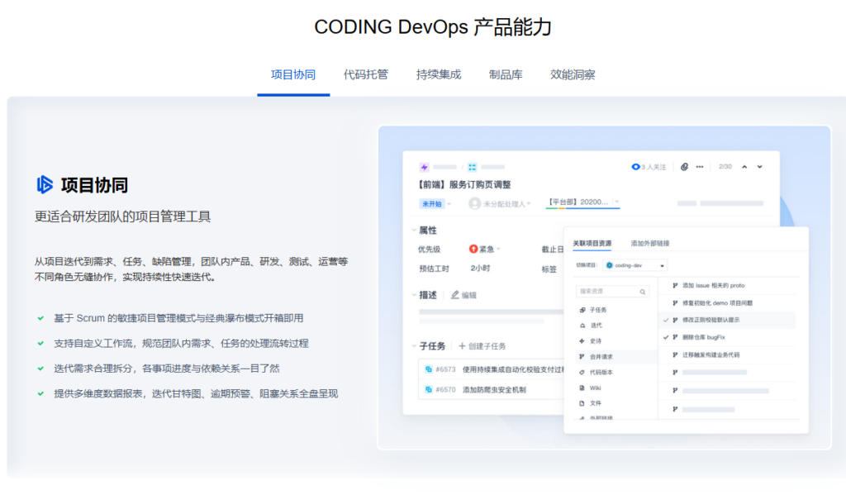Screen dimensions: 846x504
Task: Open the 未分配处理人 assignee dropdown
Action: point(500,204)
